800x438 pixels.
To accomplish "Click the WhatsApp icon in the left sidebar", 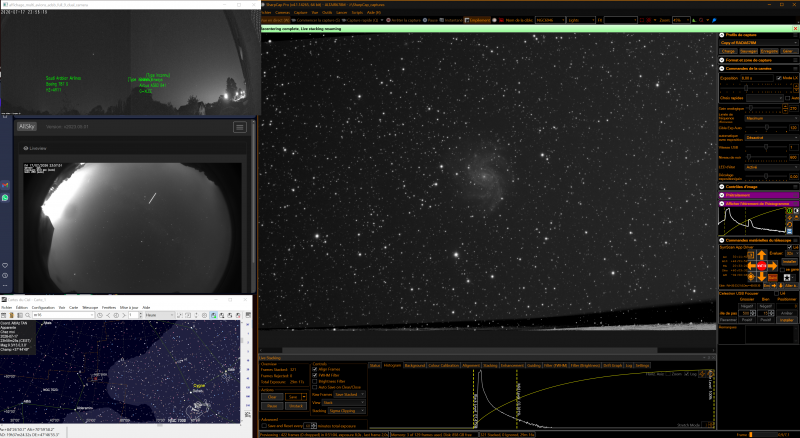I will pyautogui.click(x=5, y=198).
